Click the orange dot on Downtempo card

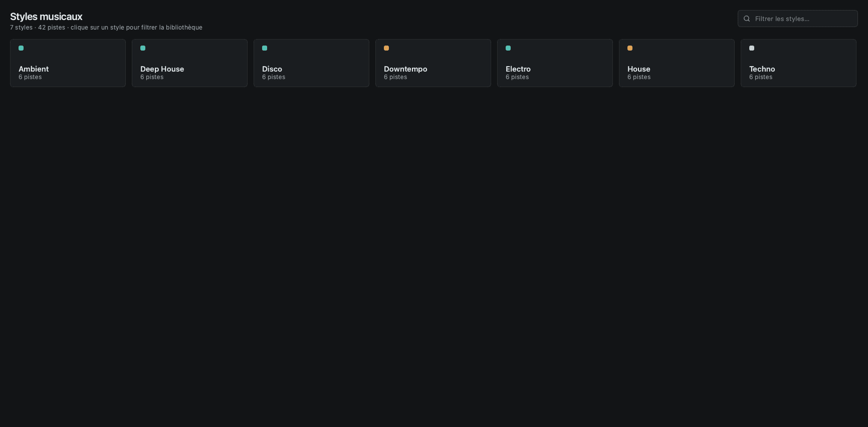coord(386,48)
